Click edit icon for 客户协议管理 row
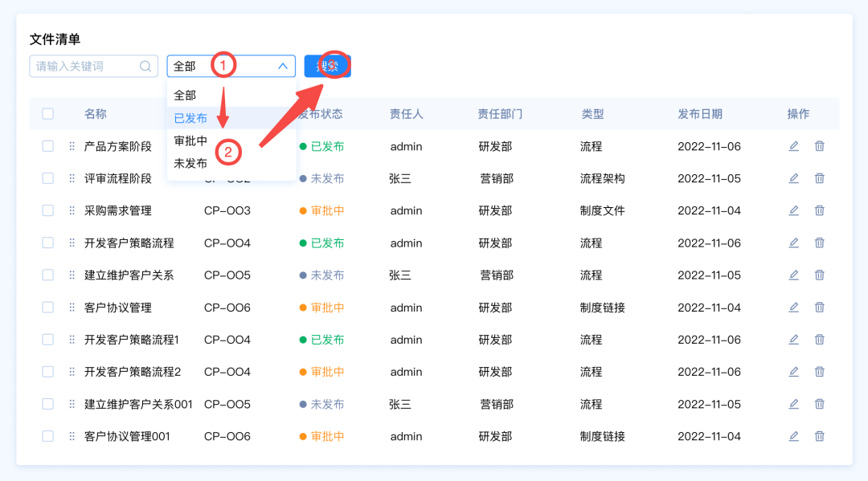 tap(793, 308)
